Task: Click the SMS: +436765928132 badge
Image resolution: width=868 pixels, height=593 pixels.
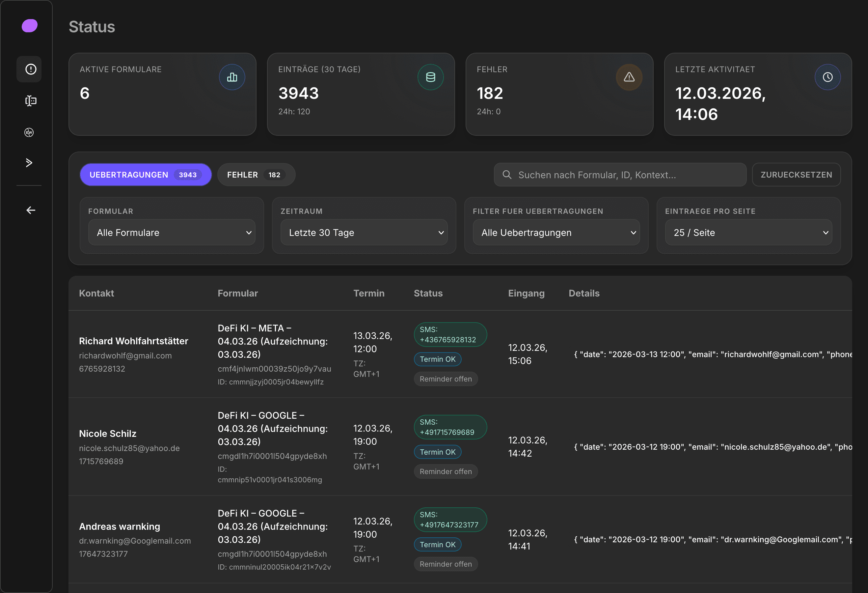Action: coord(450,335)
